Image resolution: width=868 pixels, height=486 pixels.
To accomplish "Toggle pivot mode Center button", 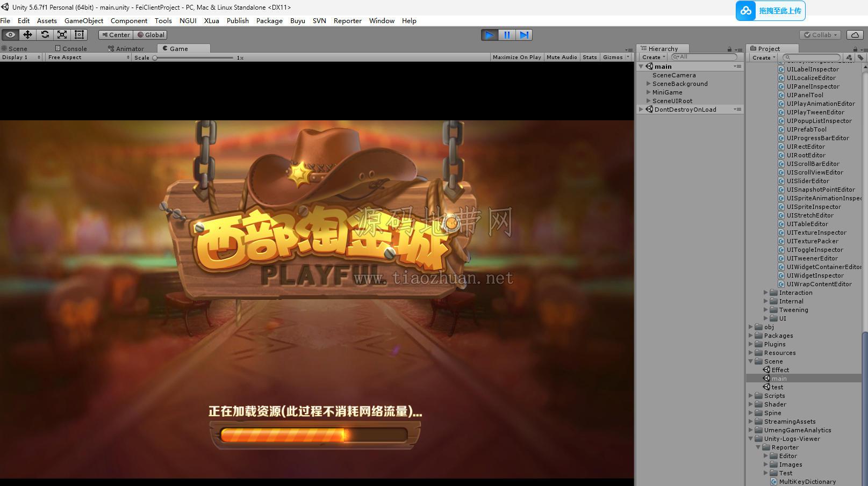I will pos(116,35).
